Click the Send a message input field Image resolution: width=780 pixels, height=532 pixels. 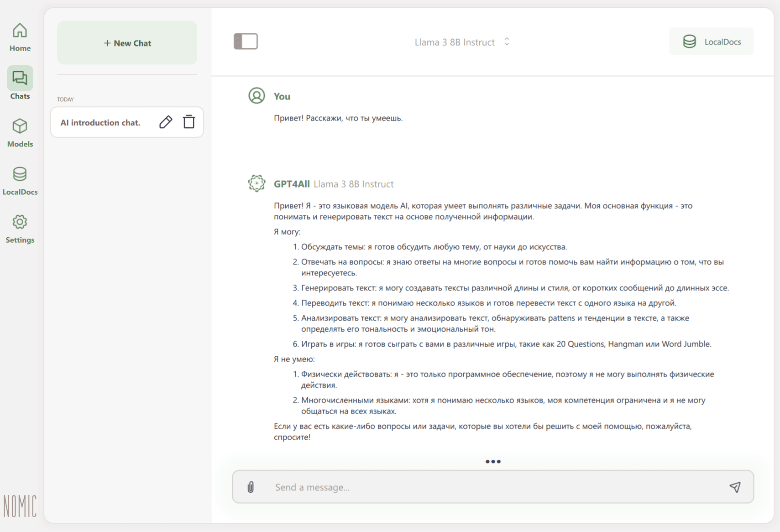coord(493,487)
